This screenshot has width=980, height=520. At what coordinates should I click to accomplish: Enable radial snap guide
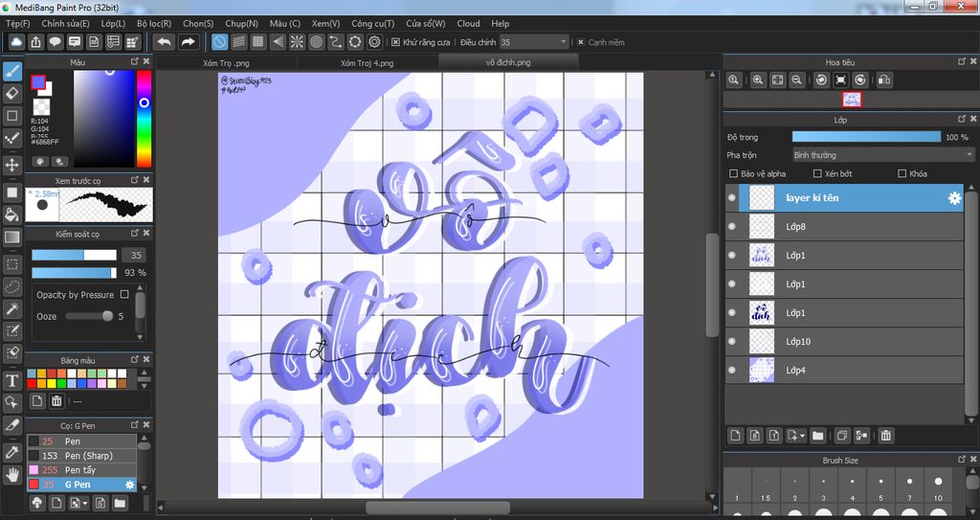coord(297,42)
